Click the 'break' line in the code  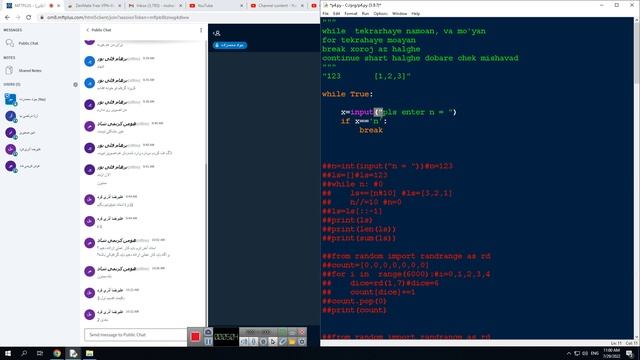point(371,130)
